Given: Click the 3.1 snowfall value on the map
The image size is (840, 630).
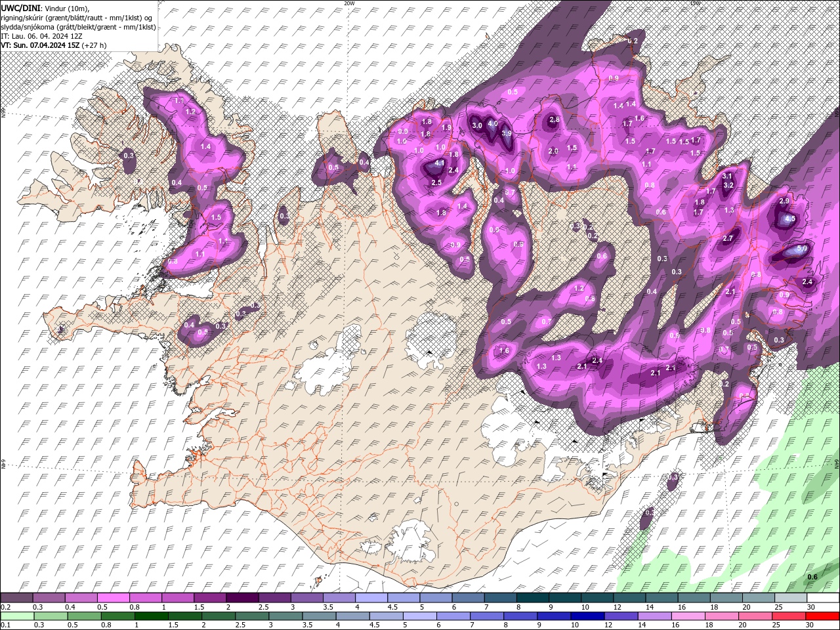Looking at the screenshot, I should [727, 176].
